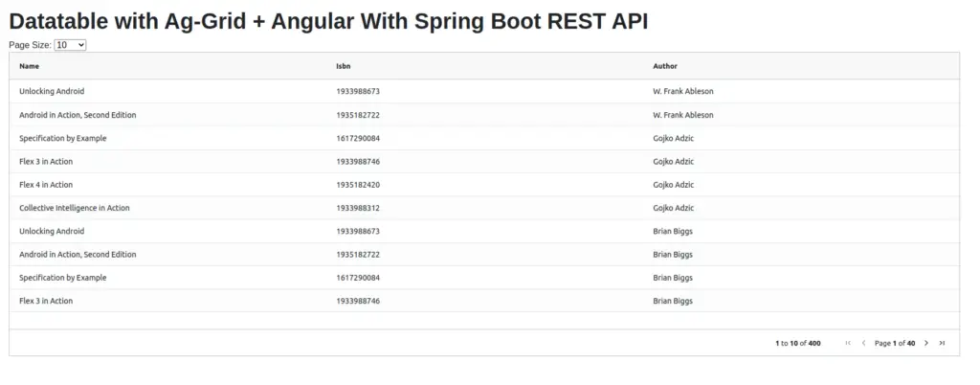Click the 1 to 10 of 400 summary
This screenshot has height=385, width=980.
798,343
